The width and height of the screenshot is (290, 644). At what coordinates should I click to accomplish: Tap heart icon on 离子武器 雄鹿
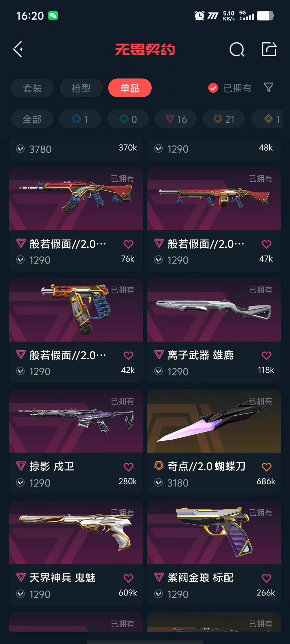[266, 356]
